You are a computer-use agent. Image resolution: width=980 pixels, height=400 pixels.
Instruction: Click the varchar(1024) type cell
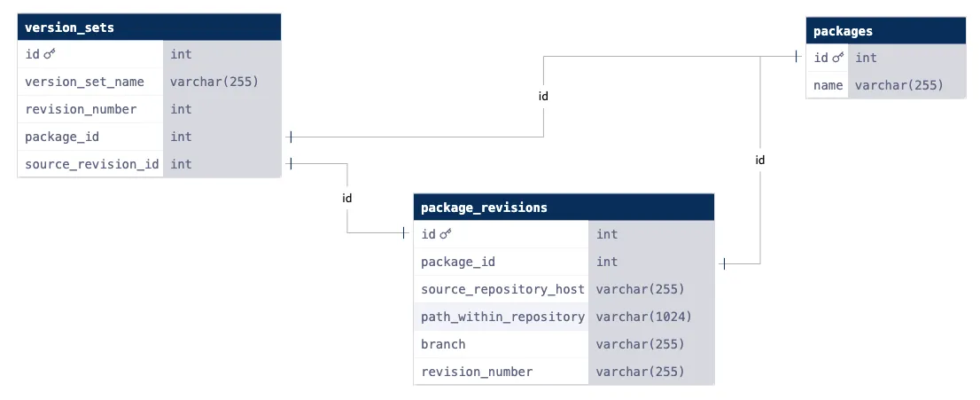click(x=643, y=317)
